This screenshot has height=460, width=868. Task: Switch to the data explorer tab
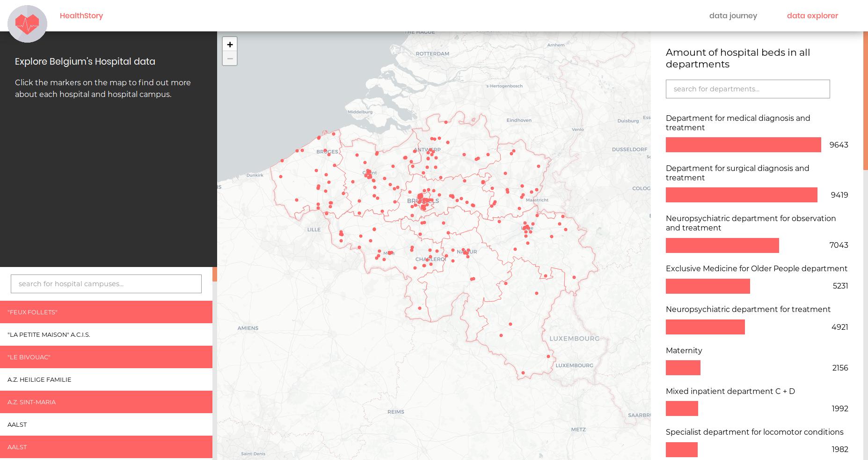click(x=812, y=15)
